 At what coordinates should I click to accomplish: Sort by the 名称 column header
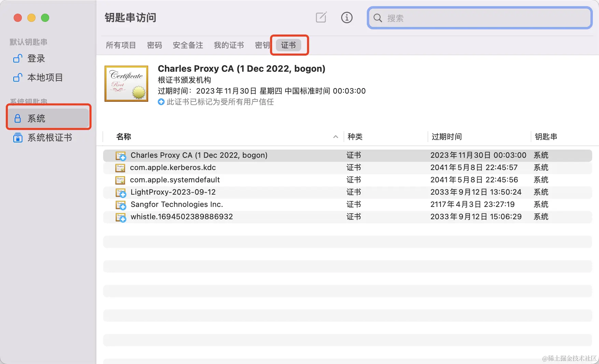click(124, 137)
